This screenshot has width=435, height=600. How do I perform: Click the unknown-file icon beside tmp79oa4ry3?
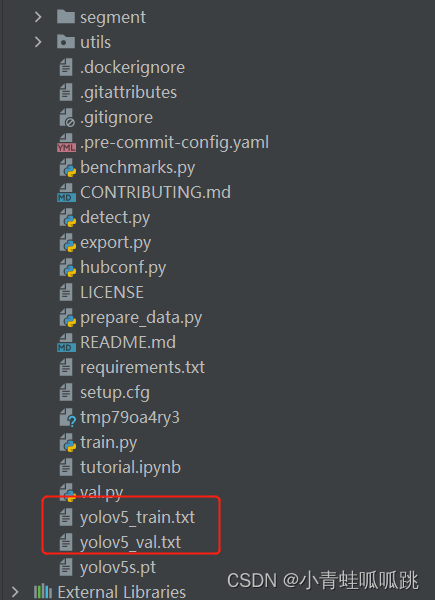68,417
